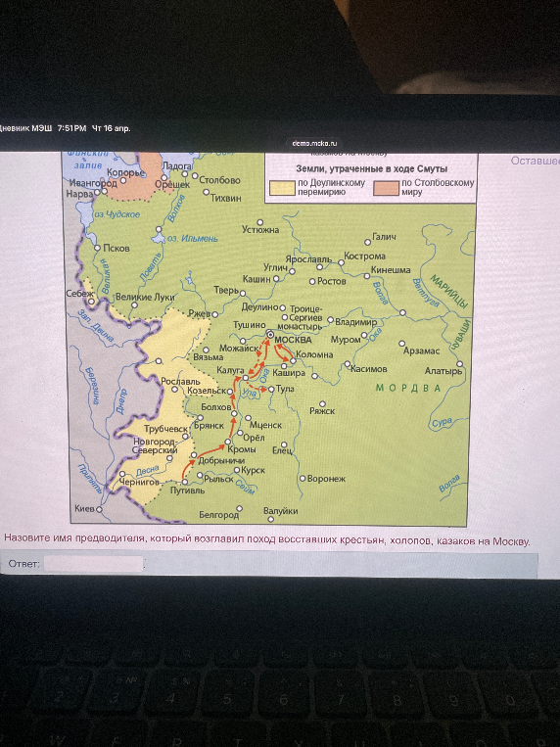560x747 pixels.
Task: Click the Добрыничи label on the map
Action: [221, 461]
